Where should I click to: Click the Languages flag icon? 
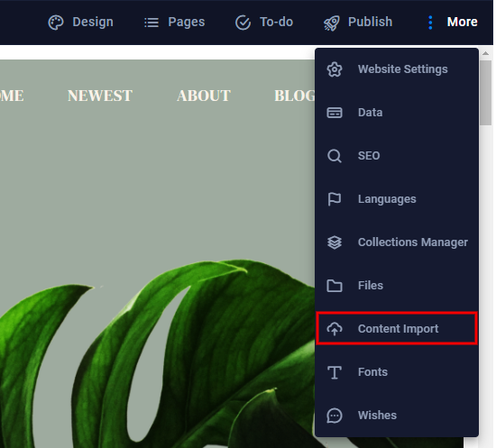334,199
